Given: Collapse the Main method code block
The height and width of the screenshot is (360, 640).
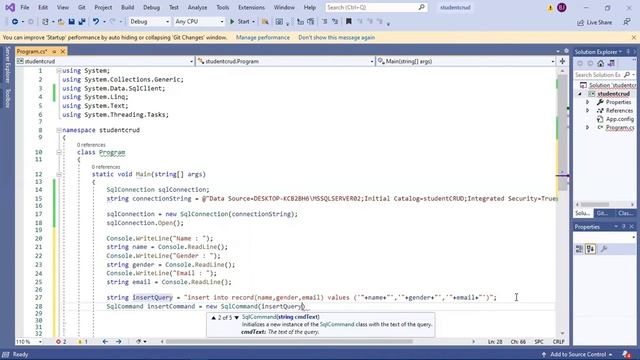Looking at the screenshot, I should pos(59,174).
